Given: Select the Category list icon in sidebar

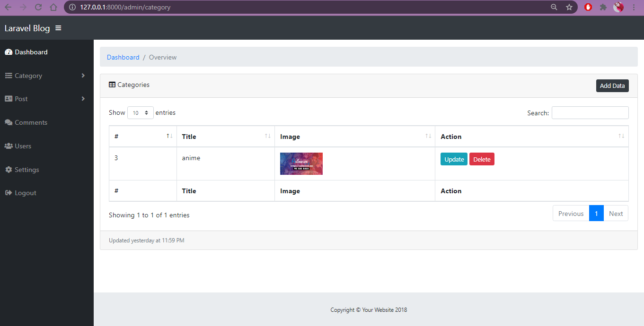Looking at the screenshot, I should 8,75.
